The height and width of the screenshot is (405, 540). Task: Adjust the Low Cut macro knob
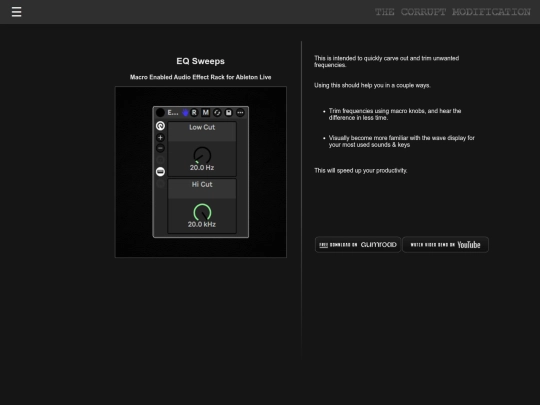pos(202,155)
